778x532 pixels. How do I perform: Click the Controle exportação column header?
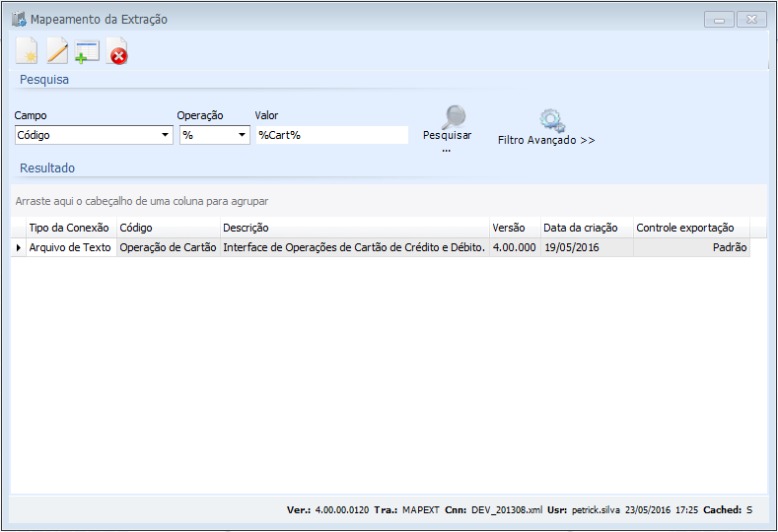690,228
